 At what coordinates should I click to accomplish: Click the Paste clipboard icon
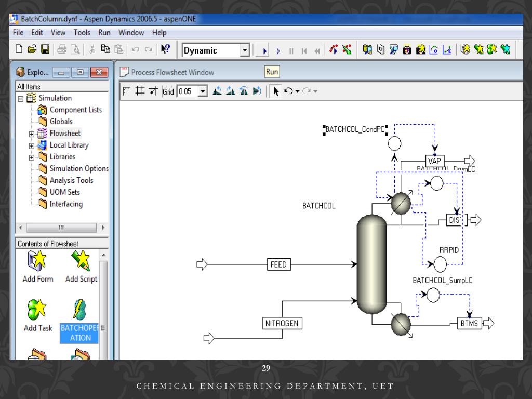point(118,49)
